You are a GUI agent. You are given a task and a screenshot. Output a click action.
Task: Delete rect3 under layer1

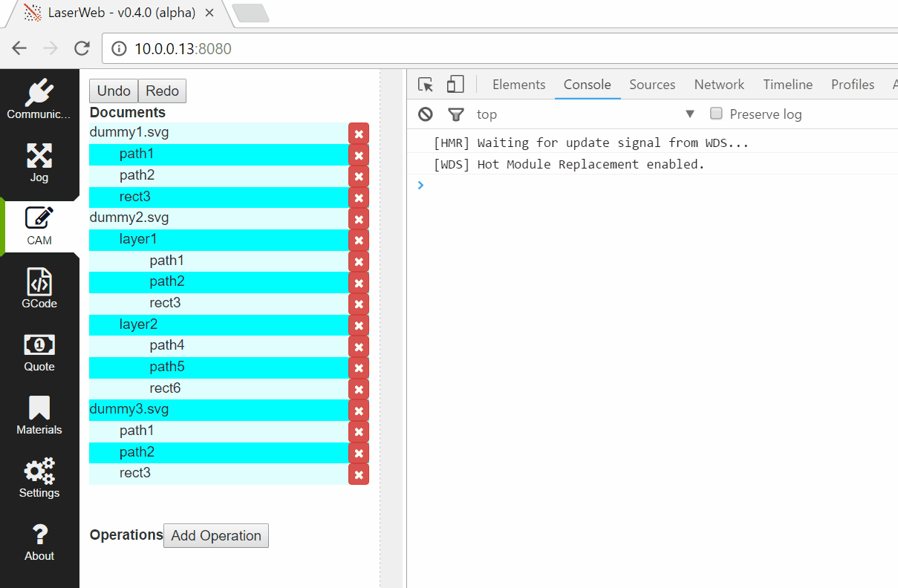(x=359, y=304)
